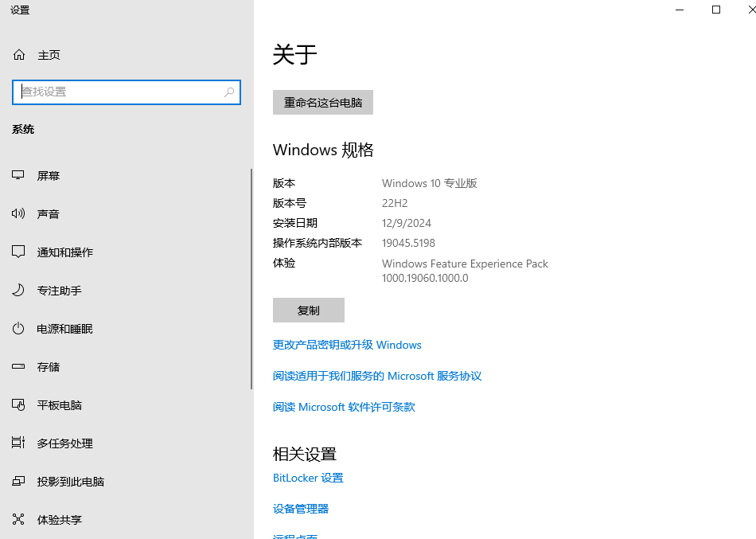756x539 pixels.
Task: Open 多任务处理 multitasking icon
Action: tap(19, 443)
